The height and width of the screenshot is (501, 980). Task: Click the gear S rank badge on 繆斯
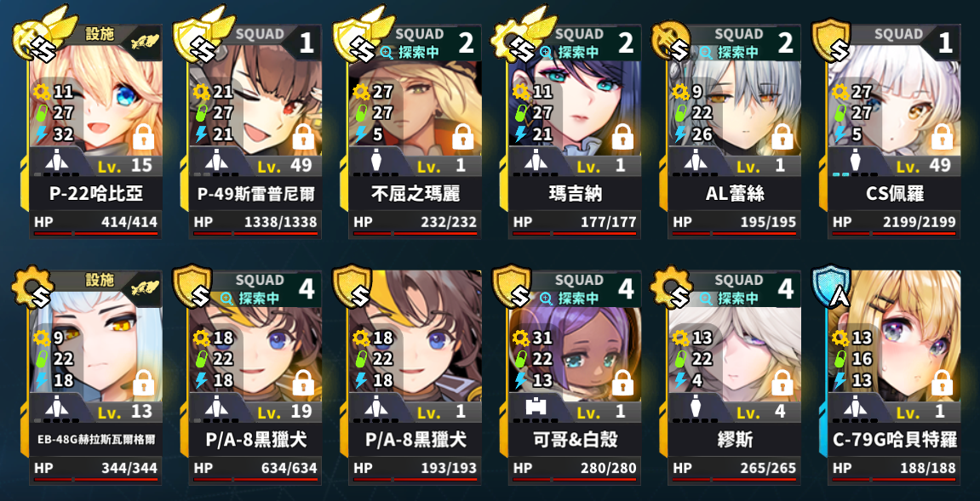point(671,288)
